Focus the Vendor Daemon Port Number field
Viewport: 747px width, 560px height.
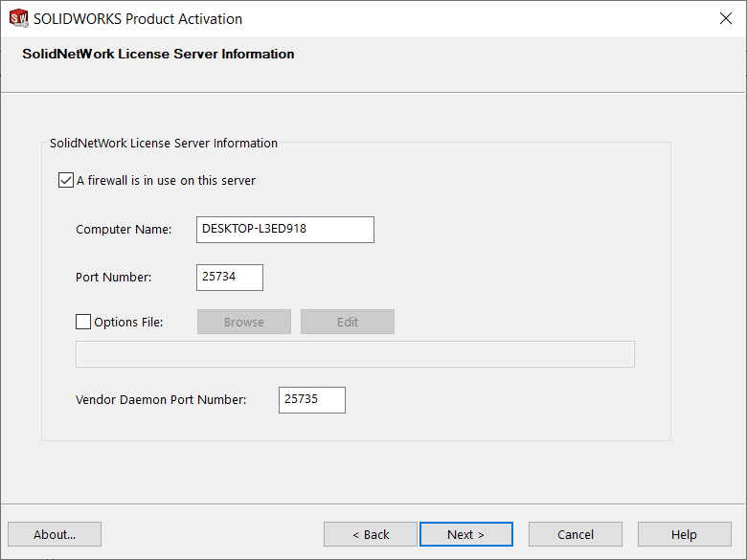(x=311, y=400)
